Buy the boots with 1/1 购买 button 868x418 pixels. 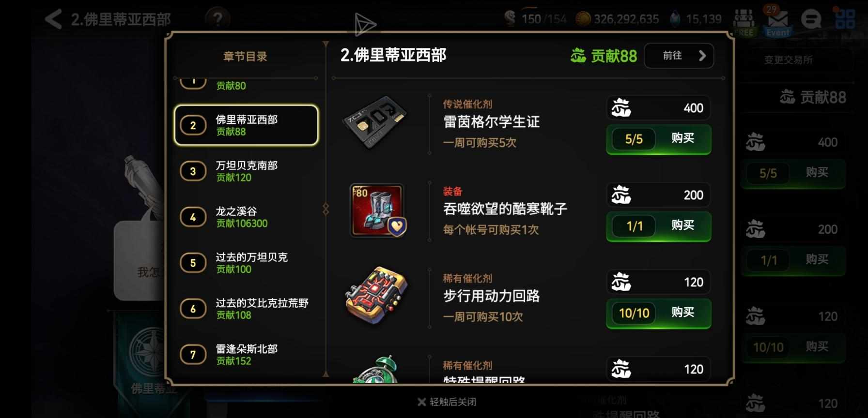pos(659,226)
